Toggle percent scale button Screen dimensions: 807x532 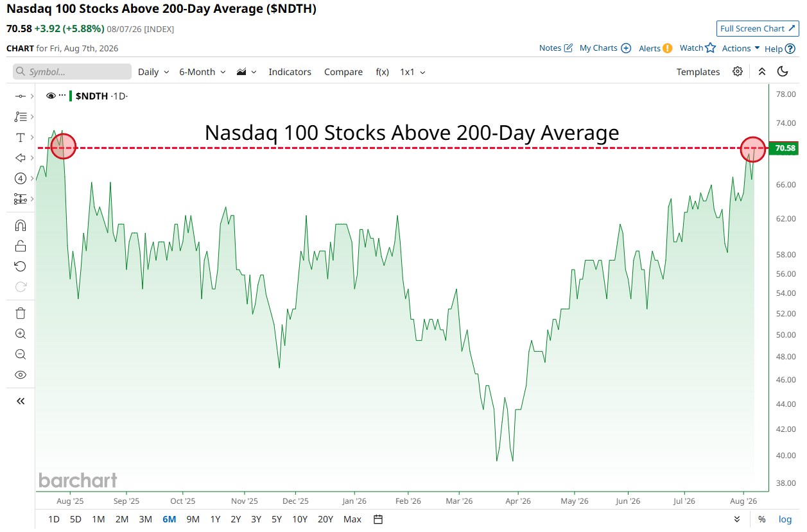pyautogui.click(x=761, y=519)
